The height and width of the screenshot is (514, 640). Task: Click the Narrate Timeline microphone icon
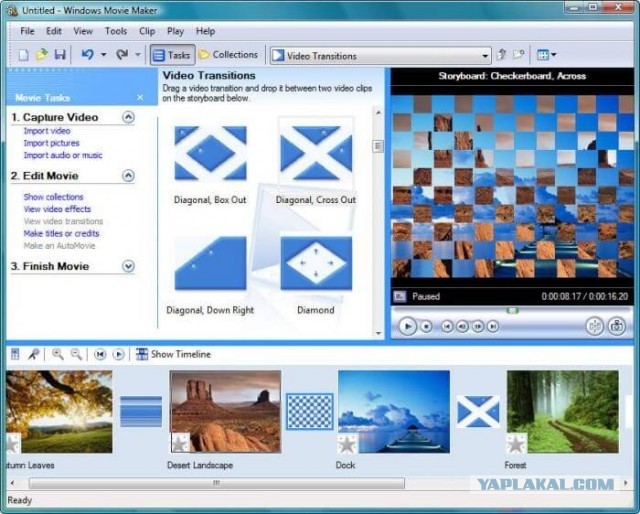tap(34, 354)
